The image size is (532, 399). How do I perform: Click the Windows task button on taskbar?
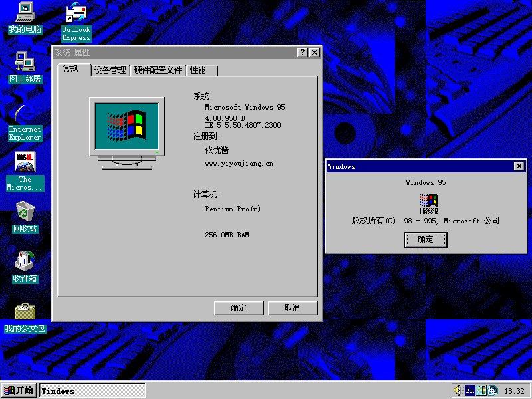click(x=92, y=390)
